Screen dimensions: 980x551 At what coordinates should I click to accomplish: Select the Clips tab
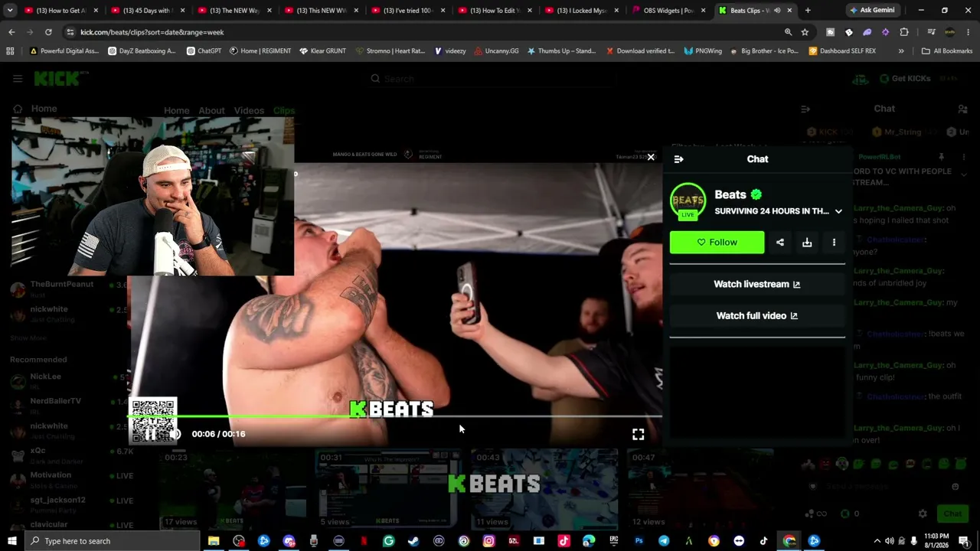(283, 110)
